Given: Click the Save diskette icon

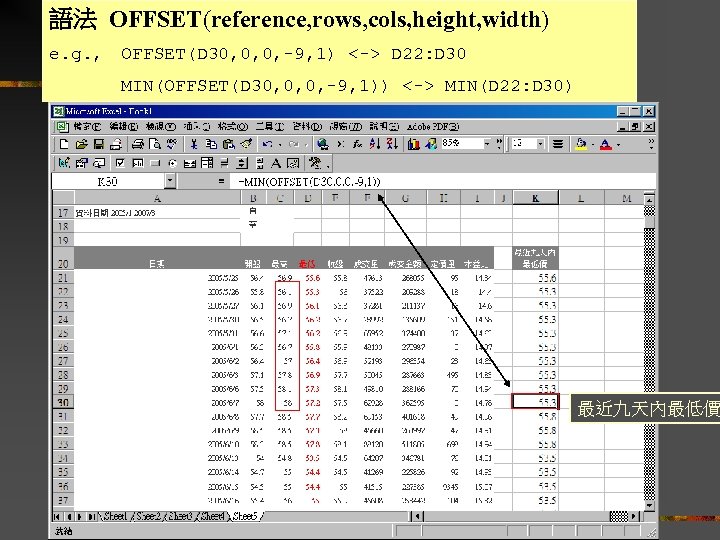Looking at the screenshot, I should click(98, 144).
